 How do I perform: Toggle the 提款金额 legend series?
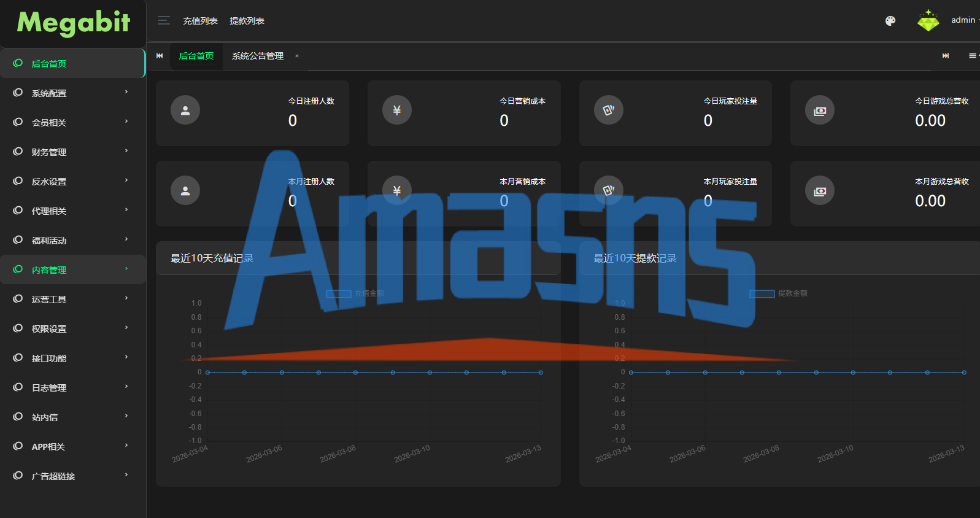778,293
